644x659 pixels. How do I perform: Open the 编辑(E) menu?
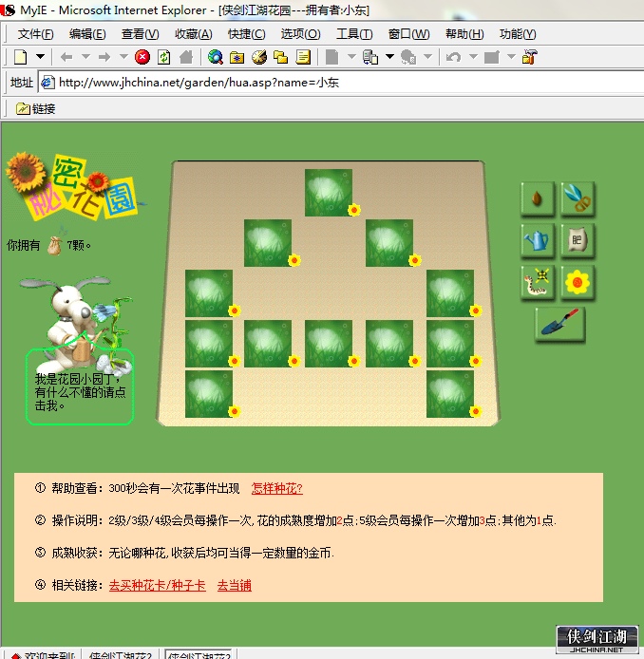(87, 34)
